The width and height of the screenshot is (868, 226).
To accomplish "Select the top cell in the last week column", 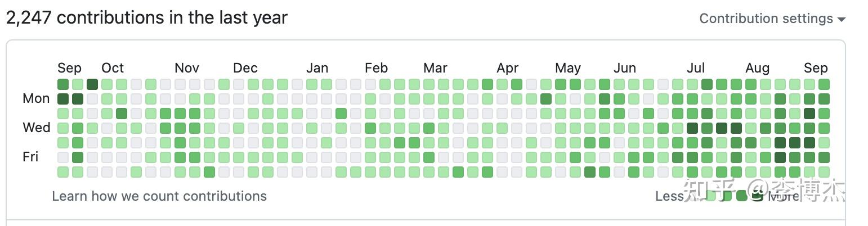I will pos(824,84).
